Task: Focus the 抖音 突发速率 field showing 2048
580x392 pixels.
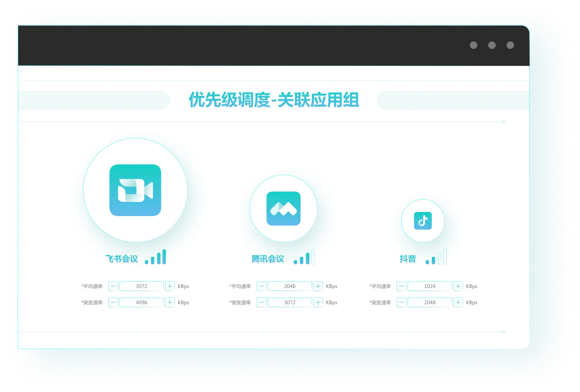Action: 430,302
